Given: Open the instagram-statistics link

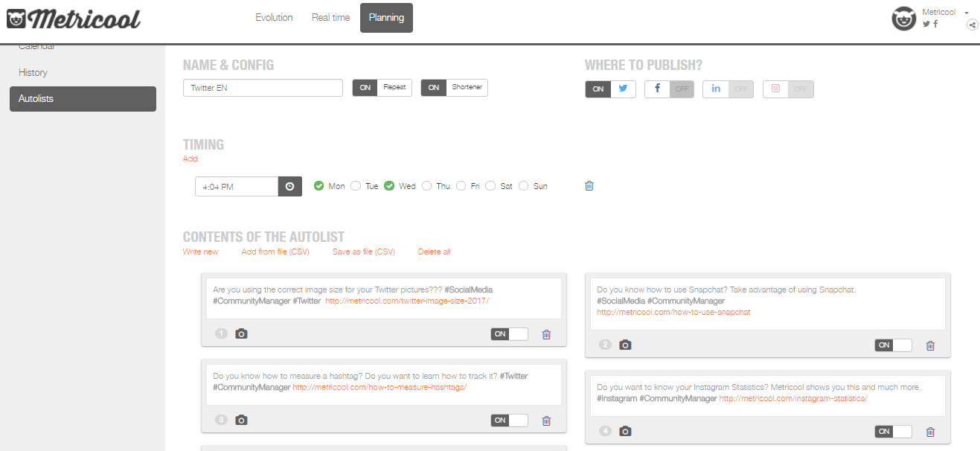Looking at the screenshot, I should click(793, 399).
